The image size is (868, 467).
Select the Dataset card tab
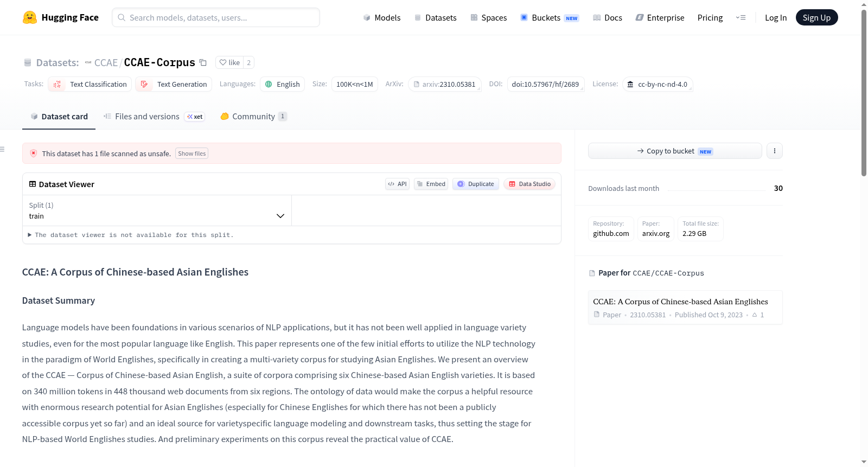point(59,117)
